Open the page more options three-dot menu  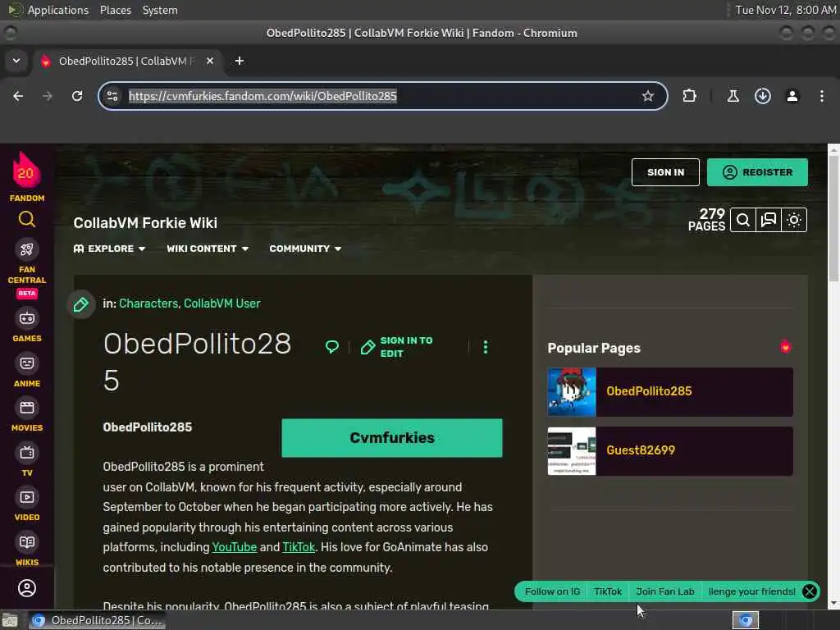(x=486, y=347)
